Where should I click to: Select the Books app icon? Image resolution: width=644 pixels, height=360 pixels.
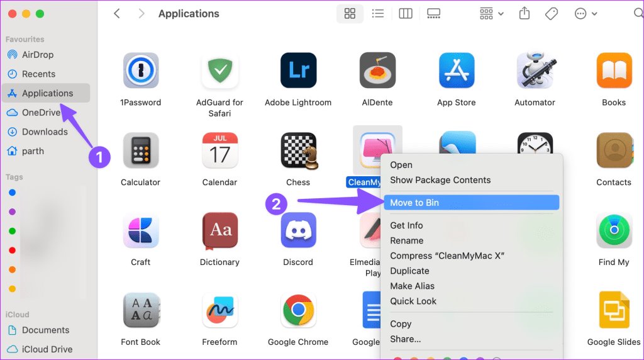[614, 70]
